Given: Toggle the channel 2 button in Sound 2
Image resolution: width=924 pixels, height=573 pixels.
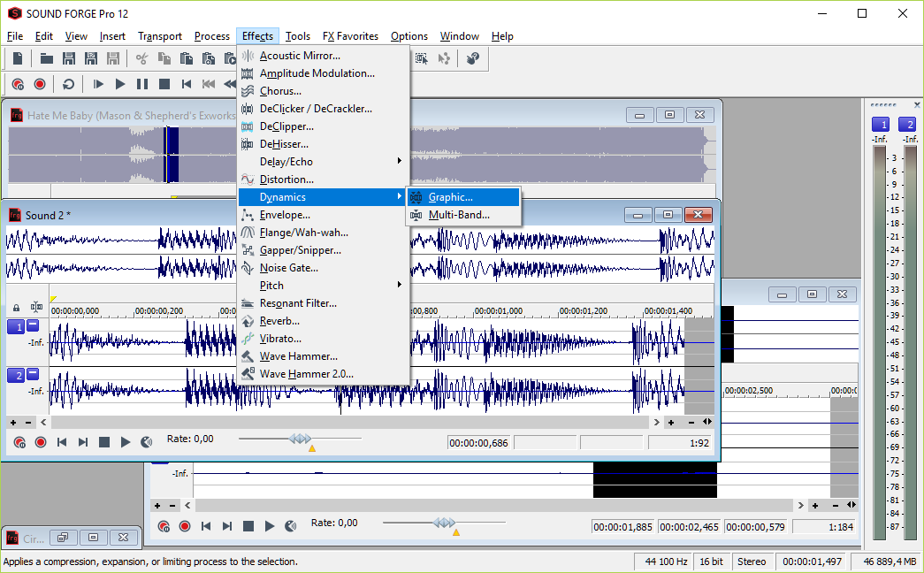Looking at the screenshot, I should (15, 375).
